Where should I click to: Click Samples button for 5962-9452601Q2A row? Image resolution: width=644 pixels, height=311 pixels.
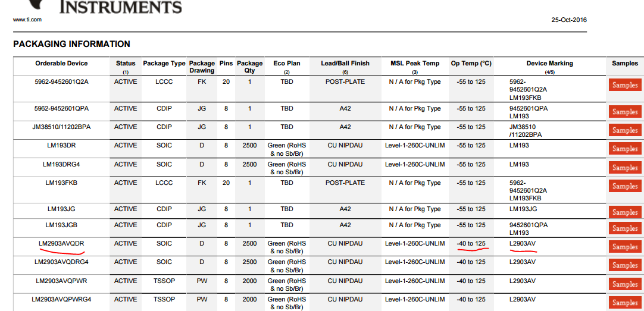pos(625,86)
